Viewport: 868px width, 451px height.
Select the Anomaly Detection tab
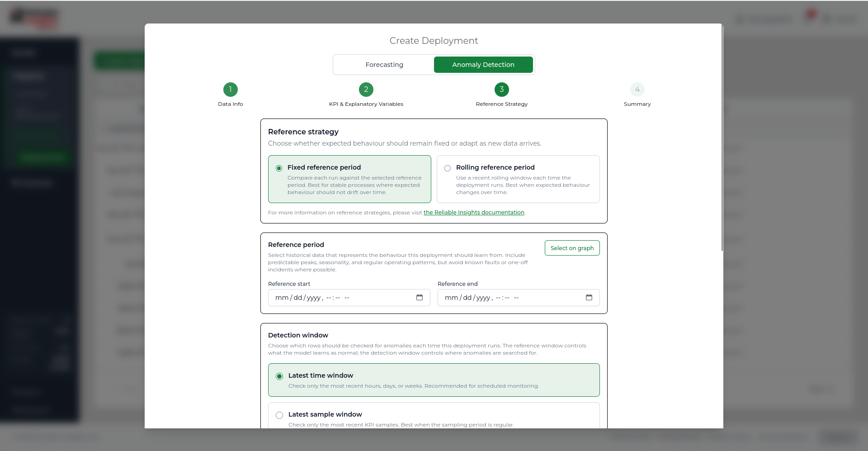click(483, 65)
